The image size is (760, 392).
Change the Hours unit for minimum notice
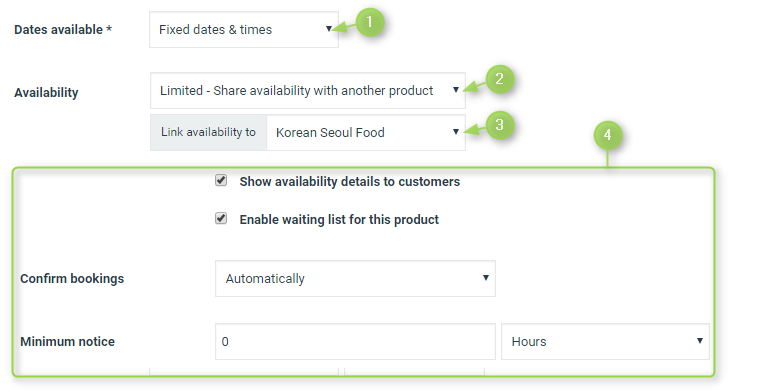point(605,342)
